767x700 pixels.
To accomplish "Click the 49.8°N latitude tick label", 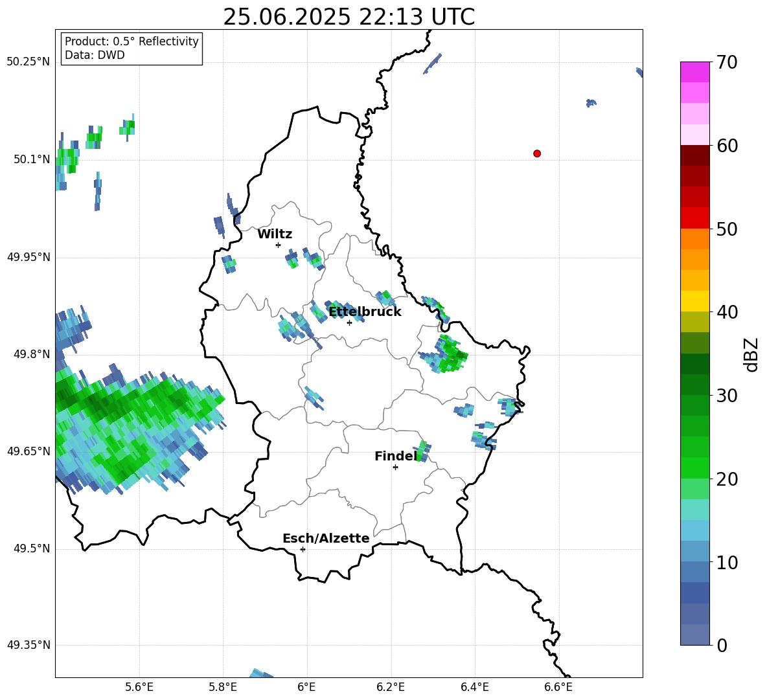I will point(31,354).
